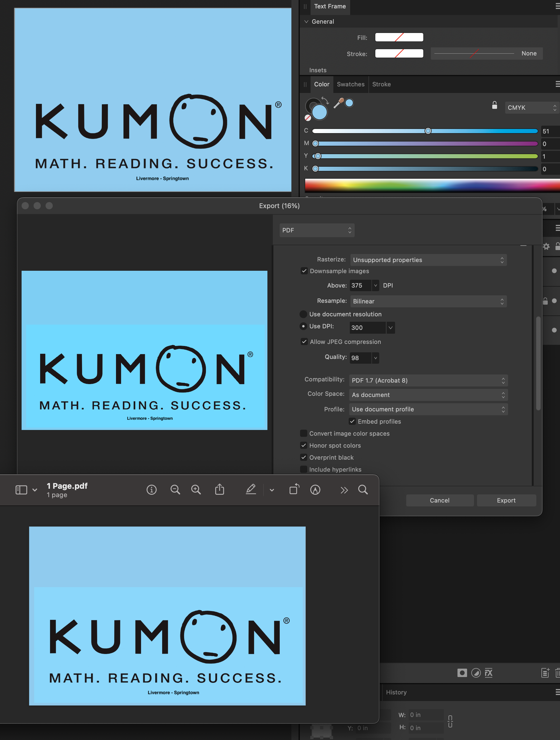The image size is (560, 740).
Task: Click the add layer page icon
Action: (545, 673)
